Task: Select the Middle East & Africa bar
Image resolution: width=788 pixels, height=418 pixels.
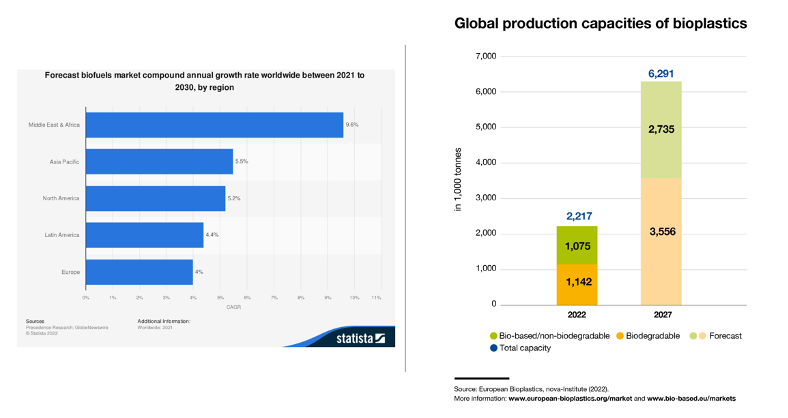Action: coord(214,125)
